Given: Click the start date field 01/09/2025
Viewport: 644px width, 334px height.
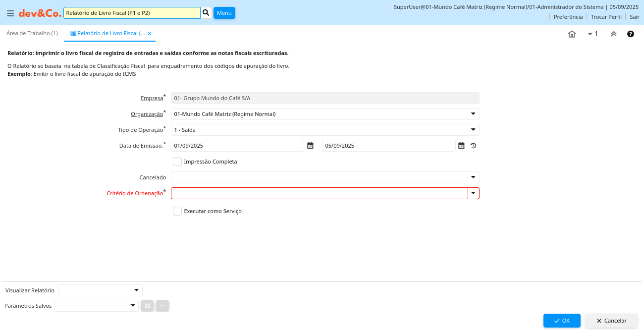Looking at the screenshot, I should click(x=237, y=146).
